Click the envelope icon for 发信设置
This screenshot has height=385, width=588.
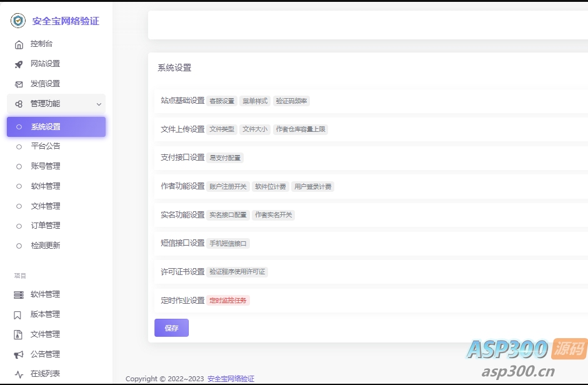point(19,83)
